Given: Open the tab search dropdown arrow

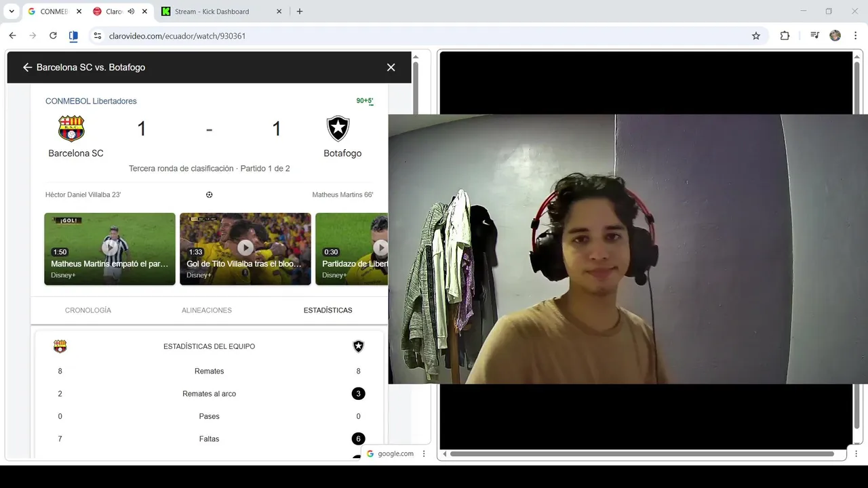Looking at the screenshot, I should [12, 12].
